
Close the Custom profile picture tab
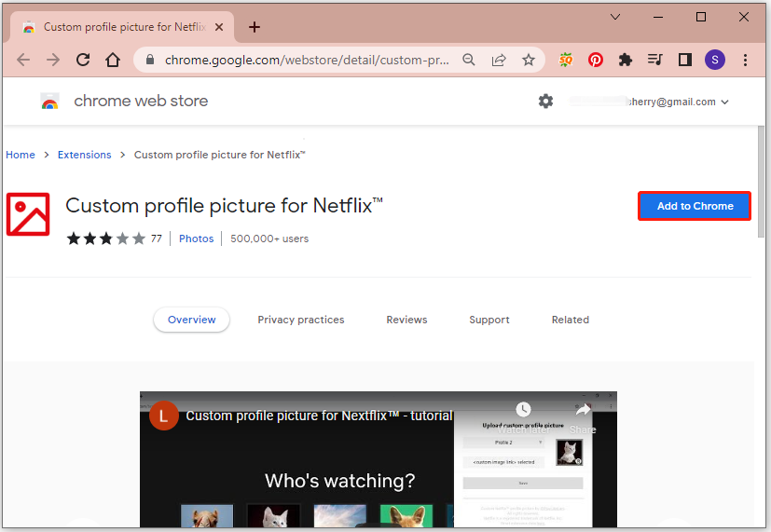click(x=219, y=27)
